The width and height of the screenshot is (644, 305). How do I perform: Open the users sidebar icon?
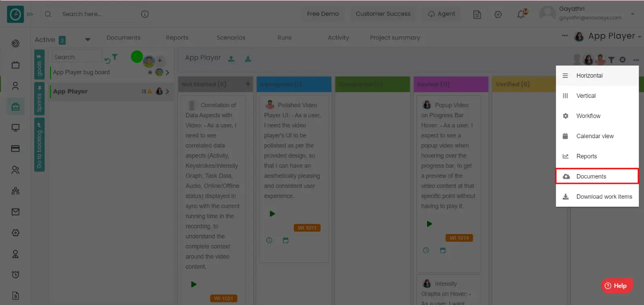[x=15, y=170]
